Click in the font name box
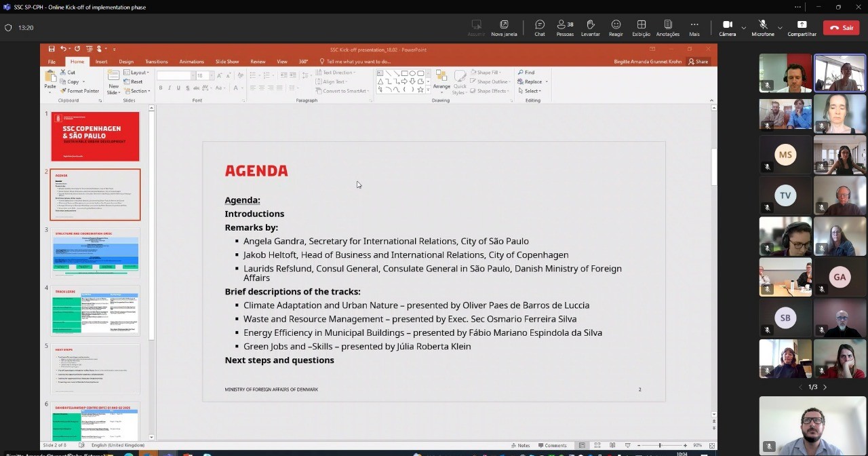The image size is (868, 456). click(x=174, y=76)
